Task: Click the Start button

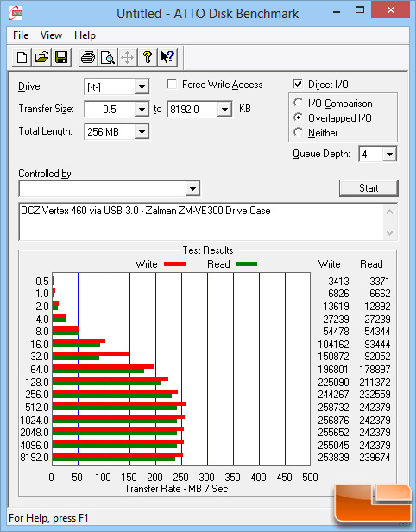Action: 369,188
